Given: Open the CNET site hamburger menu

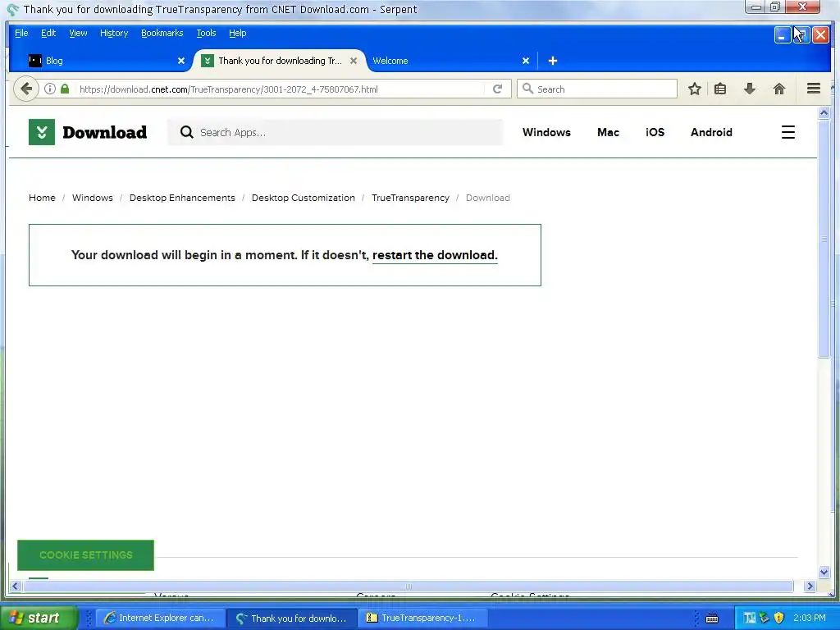Looking at the screenshot, I should (787, 132).
